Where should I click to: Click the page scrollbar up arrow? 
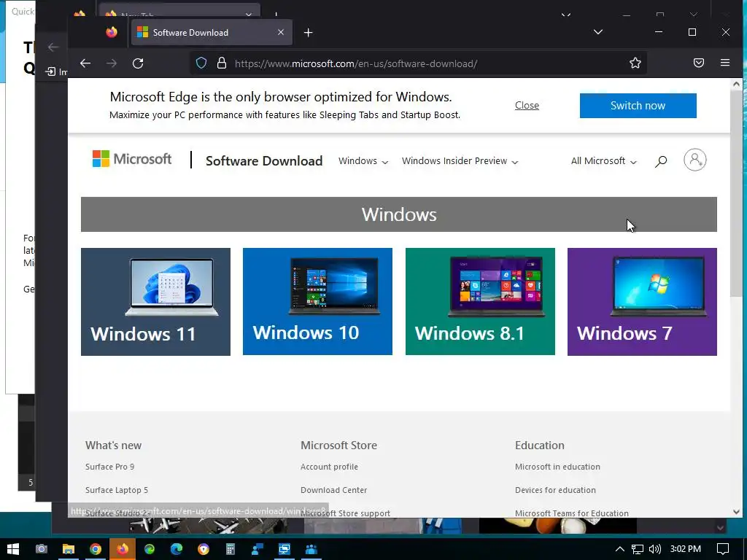[x=737, y=84]
